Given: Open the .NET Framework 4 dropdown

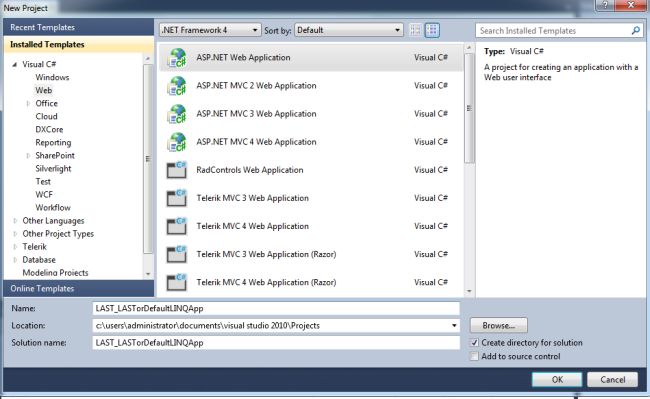Looking at the screenshot, I should click(x=210, y=30).
